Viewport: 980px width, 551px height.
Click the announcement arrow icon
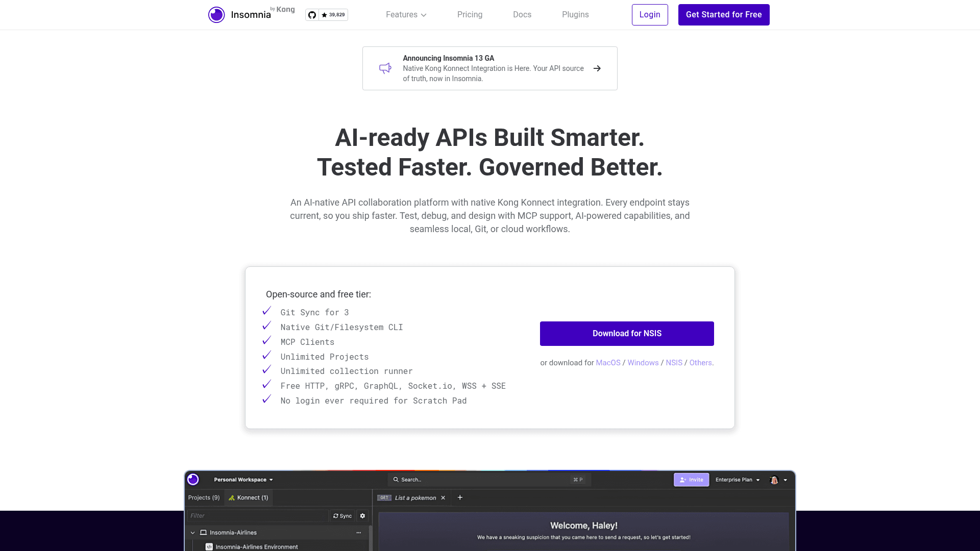[x=597, y=68]
